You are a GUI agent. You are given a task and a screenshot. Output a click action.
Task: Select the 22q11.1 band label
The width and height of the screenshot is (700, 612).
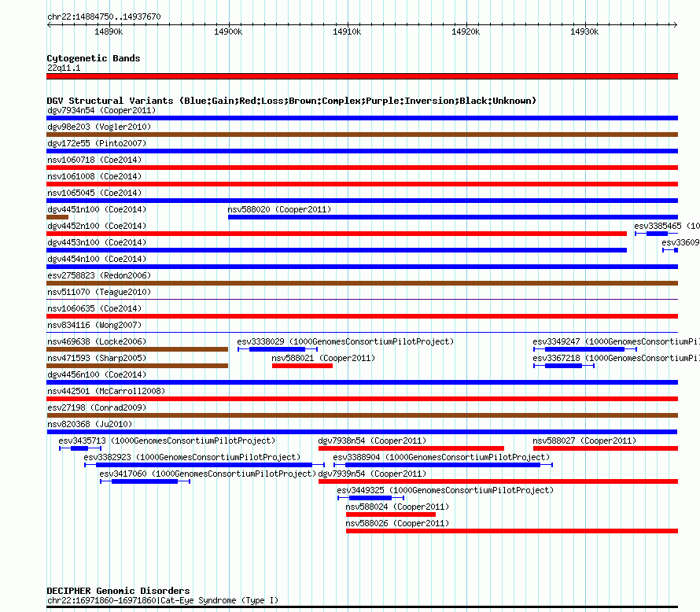(x=64, y=68)
